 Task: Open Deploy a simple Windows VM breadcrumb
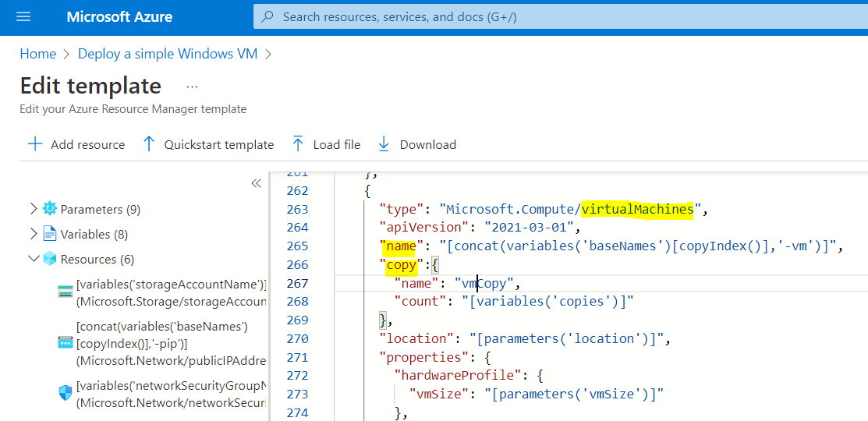pyautogui.click(x=167, y=54)
